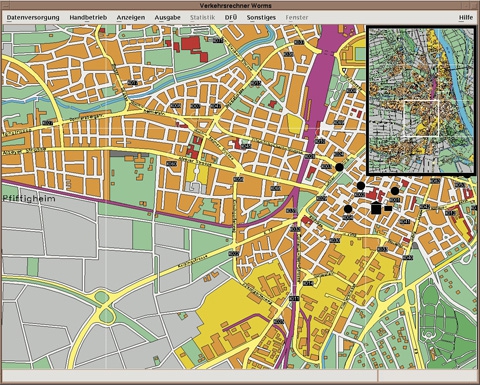Click the greyed Statistik menu
The height and width of the screenshot is (385, 480).
point(203,18)
